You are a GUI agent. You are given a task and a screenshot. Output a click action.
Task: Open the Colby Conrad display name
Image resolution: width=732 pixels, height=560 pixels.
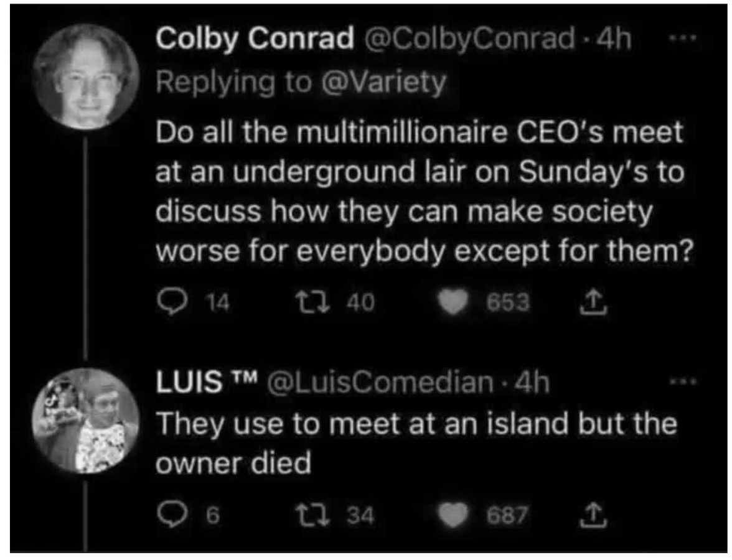click(x=254, y=39)
